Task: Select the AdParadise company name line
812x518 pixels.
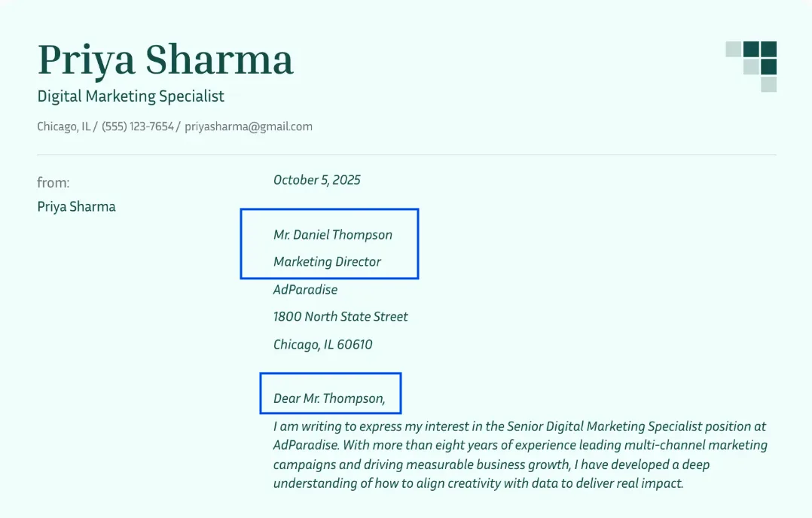Action: (306, 290)
